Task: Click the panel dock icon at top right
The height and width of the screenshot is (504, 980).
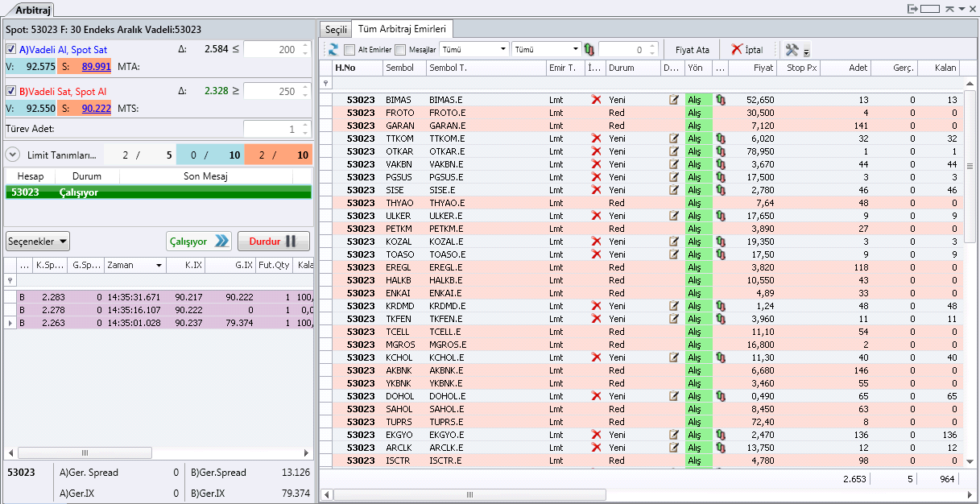Action: [x=912, y=8]
